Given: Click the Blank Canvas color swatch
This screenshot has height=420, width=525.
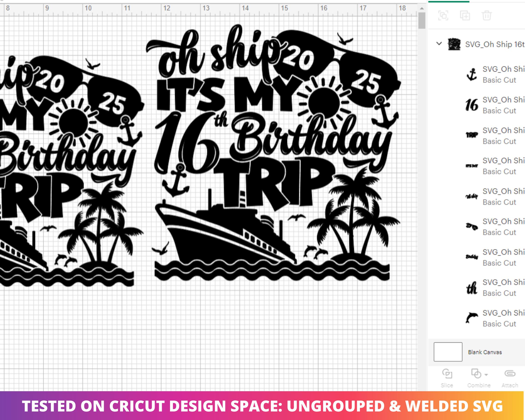Looking at the screenshot, I should (x=448, y=352).
